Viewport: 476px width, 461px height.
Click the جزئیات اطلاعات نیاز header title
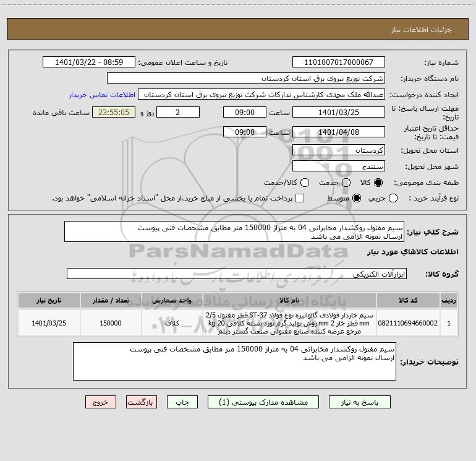(x=422, y=30)
